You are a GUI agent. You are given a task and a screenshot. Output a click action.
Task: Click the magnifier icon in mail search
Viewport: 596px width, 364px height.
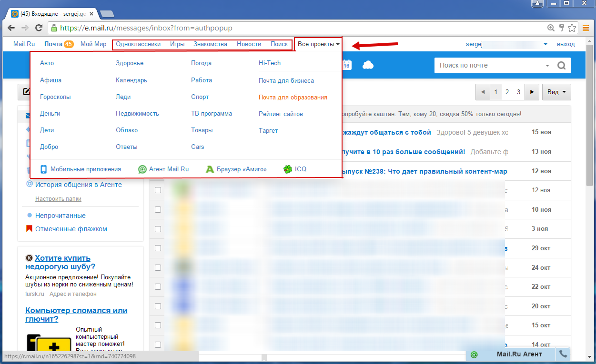pos(561,66)
